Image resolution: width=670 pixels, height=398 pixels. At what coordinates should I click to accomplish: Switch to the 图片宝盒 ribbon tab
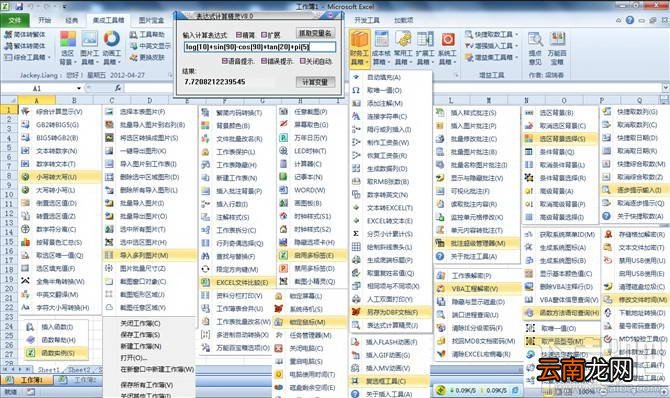[x=151, y=20]
